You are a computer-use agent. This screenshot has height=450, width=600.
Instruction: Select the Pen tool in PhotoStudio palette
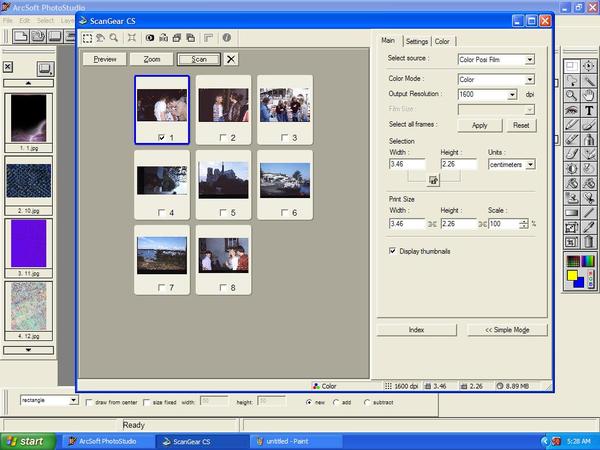572,125
